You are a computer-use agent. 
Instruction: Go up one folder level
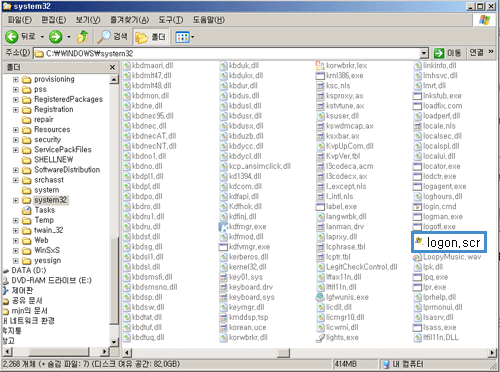[82, 37]
